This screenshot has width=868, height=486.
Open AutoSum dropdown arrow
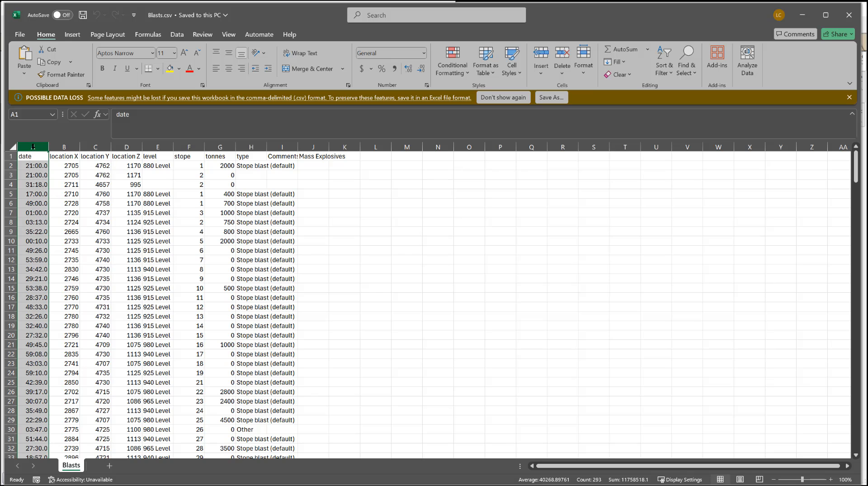click(647, 49)
